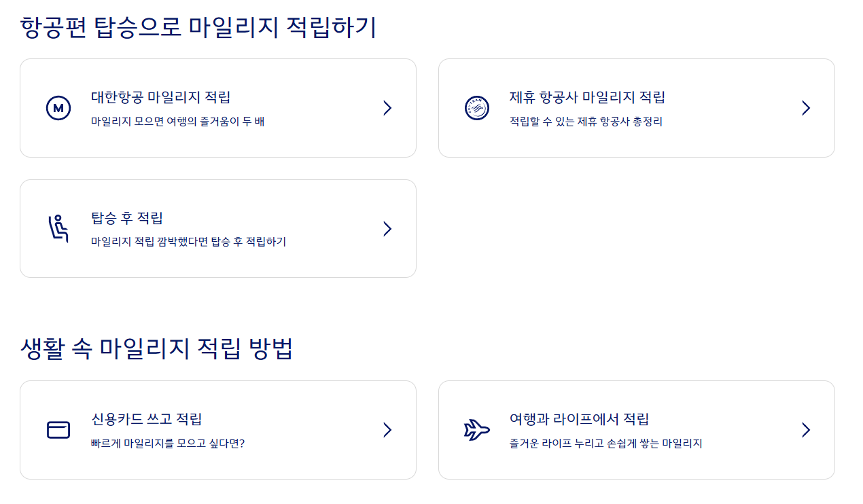This screenshot has width=863, height=504.
Task: Click the arrow beside 신용카드 쓰고 적립
Action: [x=387, y=430]
